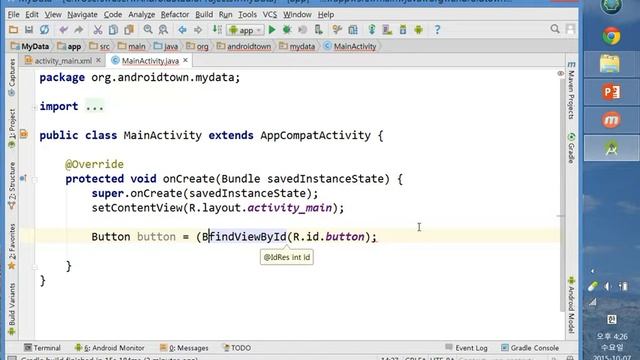
Task: Open the Edit menu
Action: 31,15
